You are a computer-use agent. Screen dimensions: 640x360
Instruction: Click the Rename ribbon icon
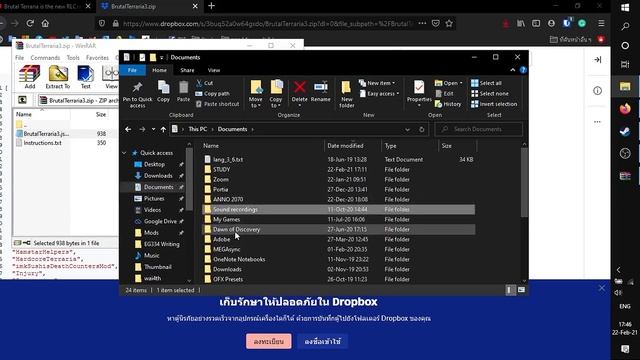coord(320,91)
